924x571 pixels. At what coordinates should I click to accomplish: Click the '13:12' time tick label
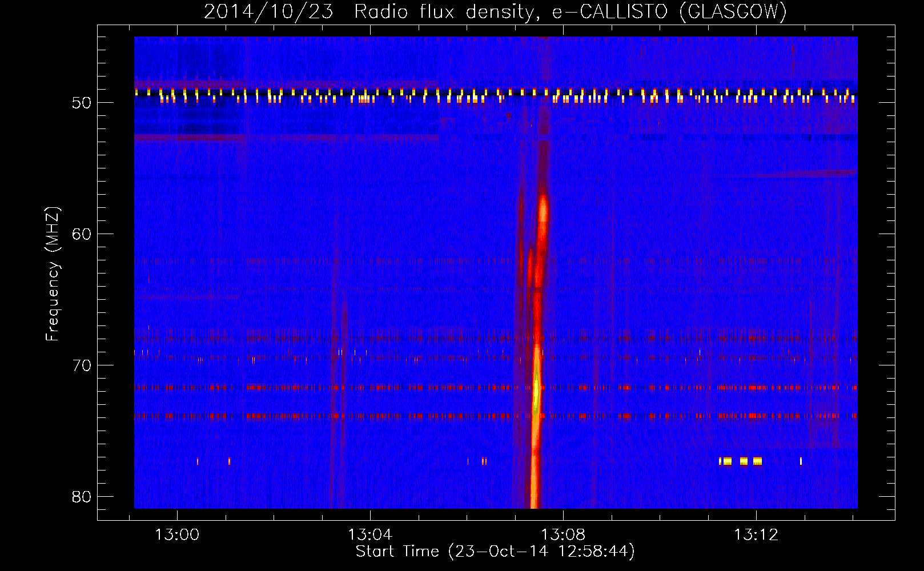(756, 535)
